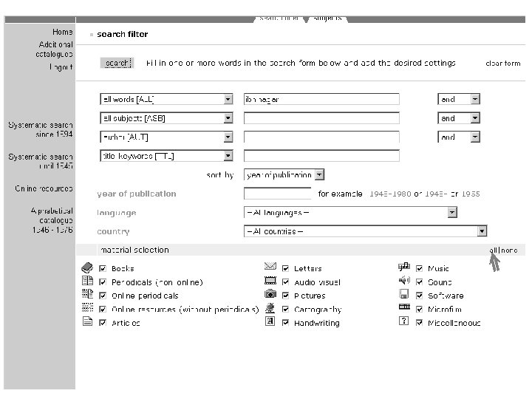Click the Online resources material icon
Screen dimensions: 532x399
click(x=87, y=307)
